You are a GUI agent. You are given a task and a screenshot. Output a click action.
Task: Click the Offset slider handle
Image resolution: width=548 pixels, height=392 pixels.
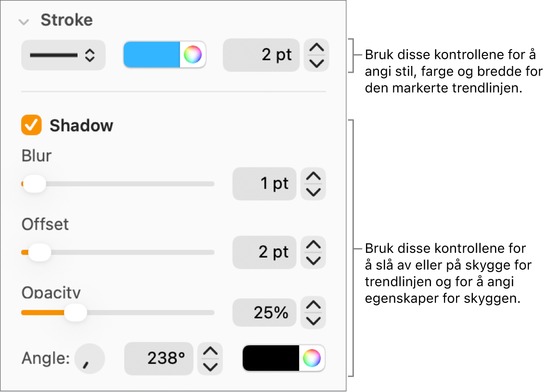click(39, 252)
